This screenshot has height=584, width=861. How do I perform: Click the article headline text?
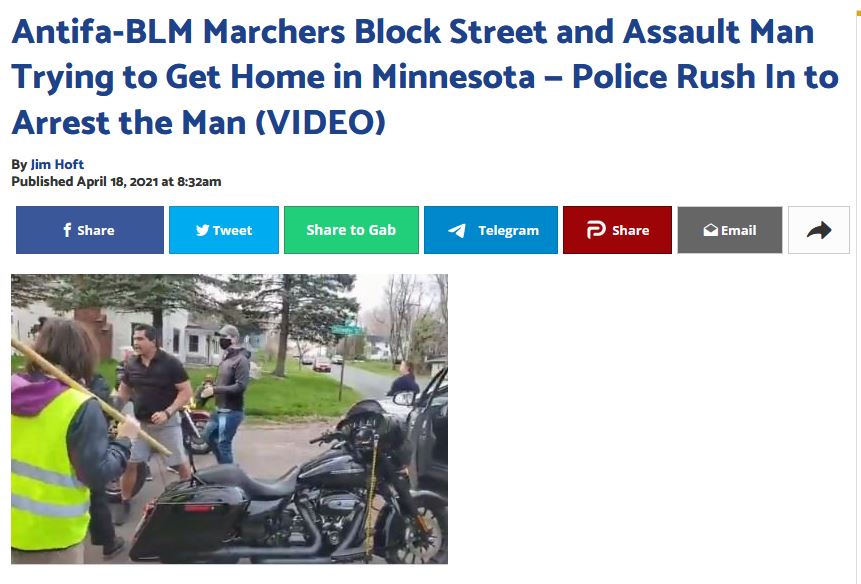pyautogui.click(x=424, y=76)
